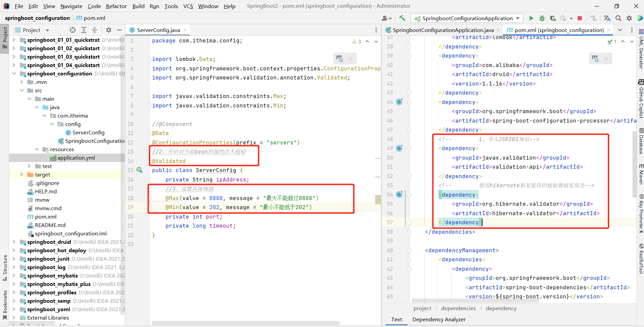Click pom.xml horizontal scrollbar
Screen dimensions: 644x327
pyautogui.click(x=475, y=301)
